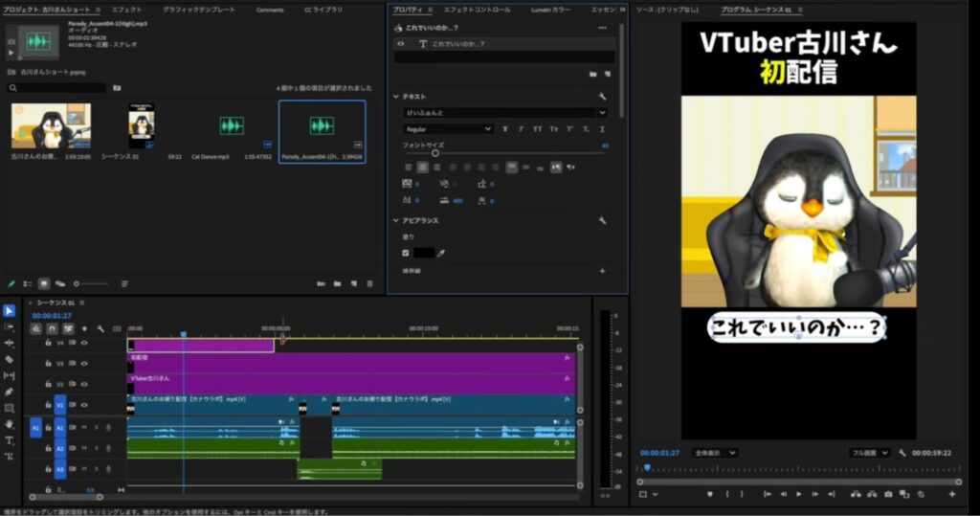Add marker from Program monitor controls
This screenshot has width=980, height=516.
click(x=709, y=494)
